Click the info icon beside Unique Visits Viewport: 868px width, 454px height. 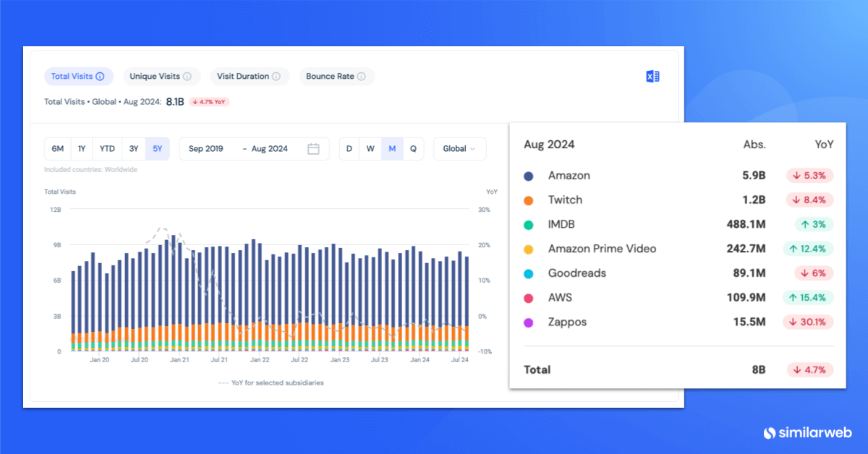pyautogui.click(x=187, y=76)
